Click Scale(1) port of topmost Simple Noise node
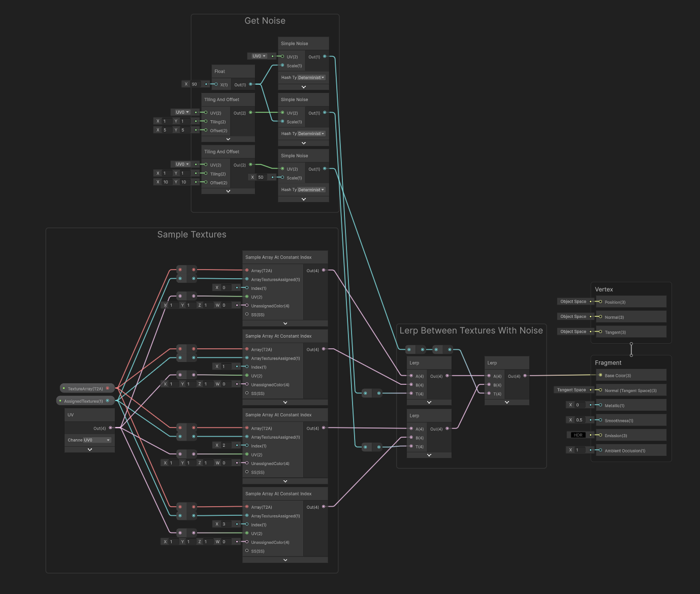The width and height of the screenshot is (700, 594). pos(282,65)
